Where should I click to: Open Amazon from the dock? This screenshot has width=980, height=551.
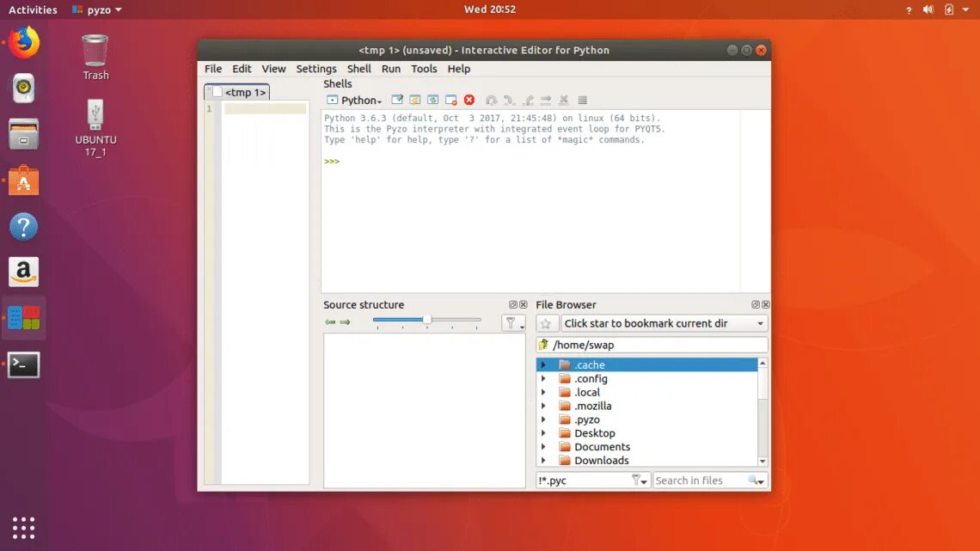[x=24, y=272]
